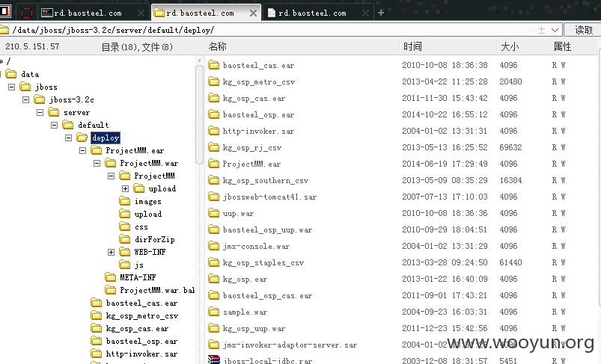Open baosteel_cas.ear folder icon in list
The height and width of the screenshot is (364, 601).
click(213, 65)
